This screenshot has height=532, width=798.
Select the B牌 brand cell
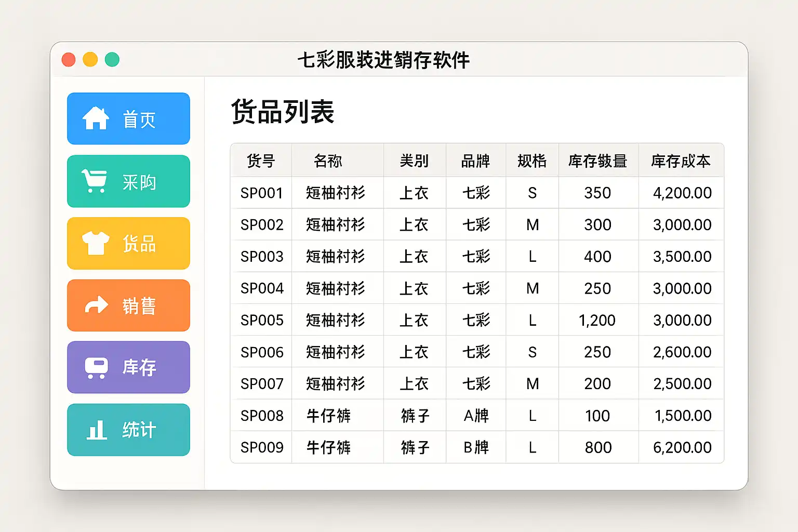pos(476,447)
